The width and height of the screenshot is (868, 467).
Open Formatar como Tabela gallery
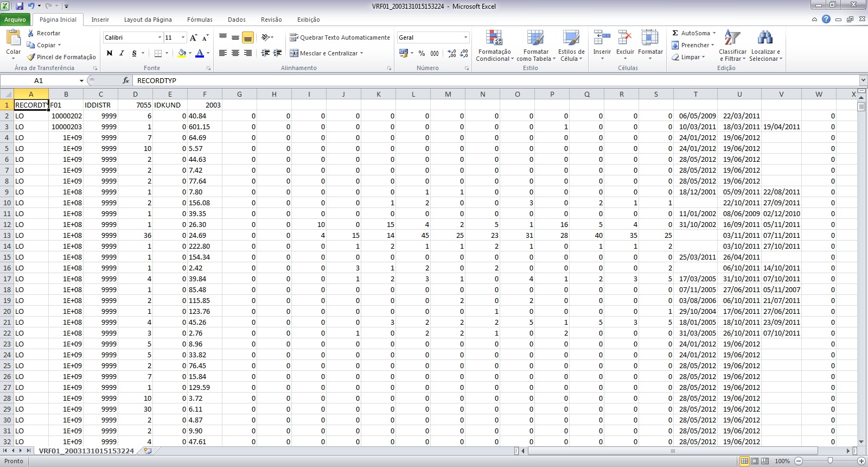point(536,46)
